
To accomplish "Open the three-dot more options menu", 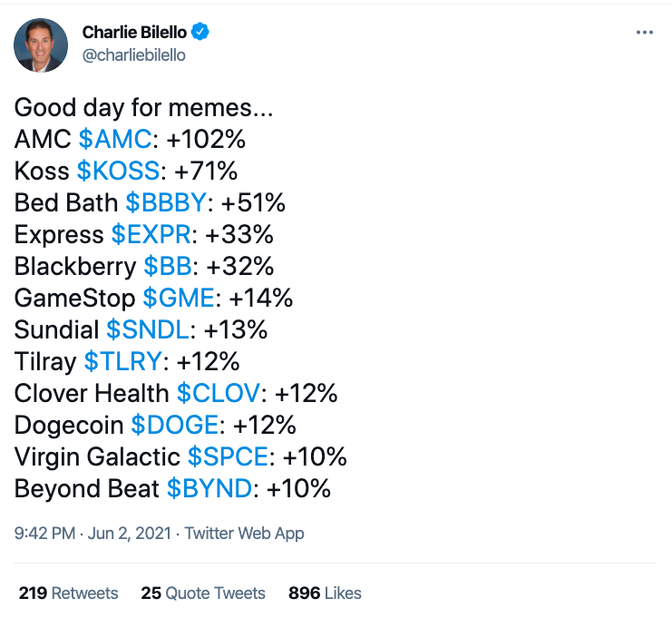I will click(645, 32).
